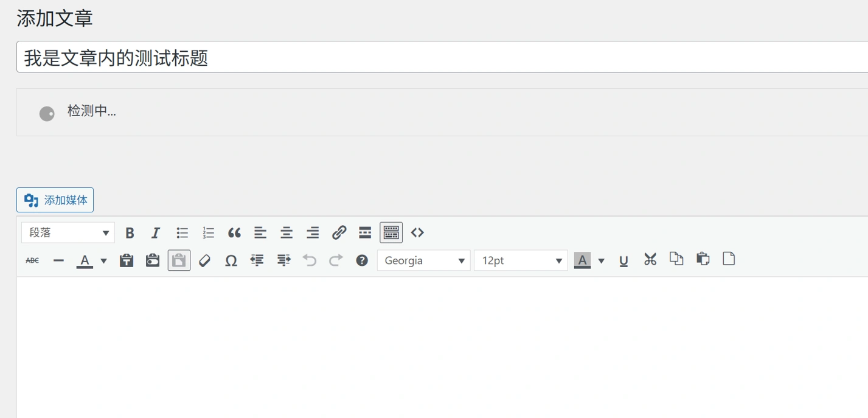Click the blank new document icon
868x418 pixels.
pyautogui.click(x=729, y=259)
